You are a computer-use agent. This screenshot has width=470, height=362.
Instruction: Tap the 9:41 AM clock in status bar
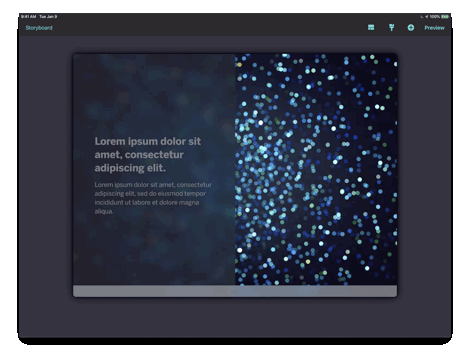tap(28, 16)
